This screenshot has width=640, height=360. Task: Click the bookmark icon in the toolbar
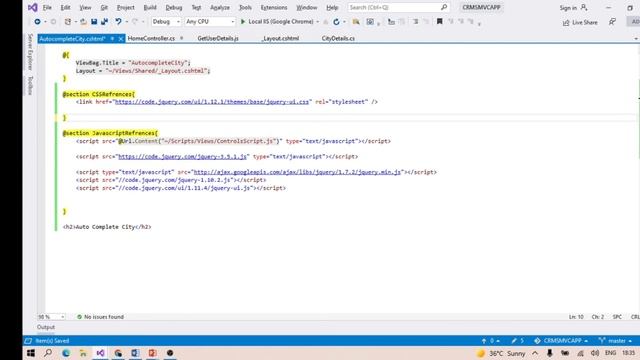[x=440, y=22]
